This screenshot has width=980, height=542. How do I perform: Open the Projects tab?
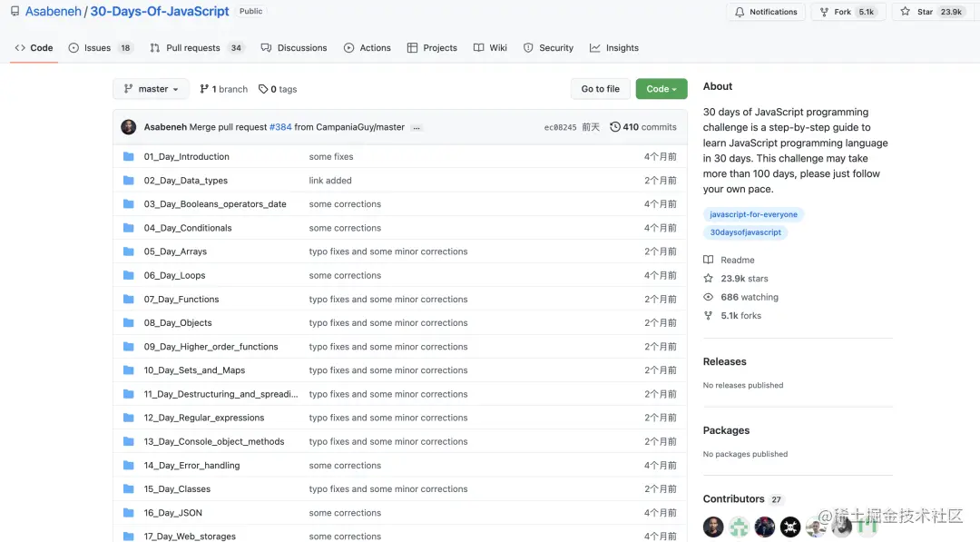pyautogui.click(x=432, y=47)
